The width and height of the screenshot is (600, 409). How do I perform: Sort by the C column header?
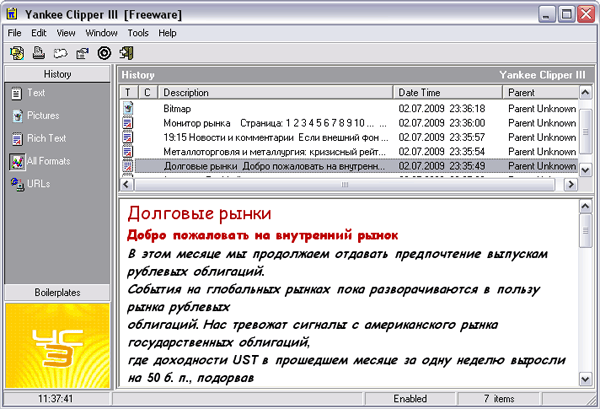click(x=147, y=93)
